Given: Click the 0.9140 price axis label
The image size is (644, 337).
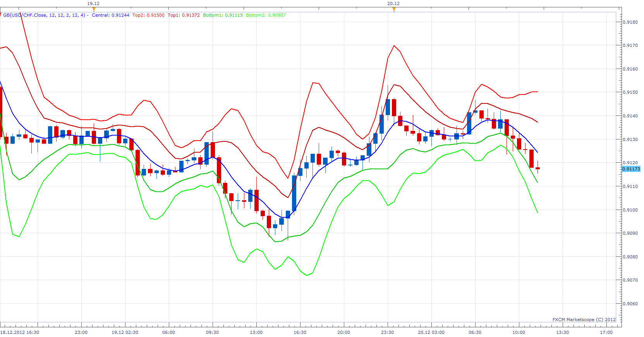Looking at the screenshot, I should tap(630, 116).
